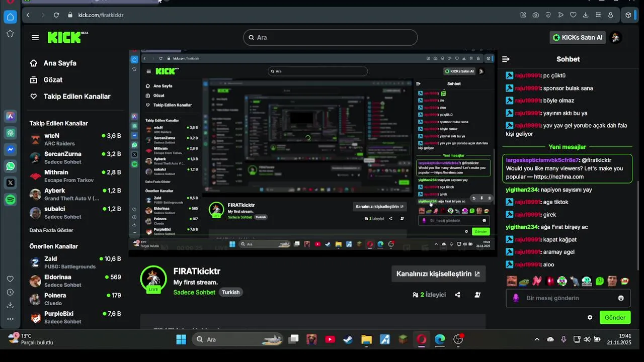
Task: Open the nezhna.com link in chat
Action: click(x=558, y=177)
